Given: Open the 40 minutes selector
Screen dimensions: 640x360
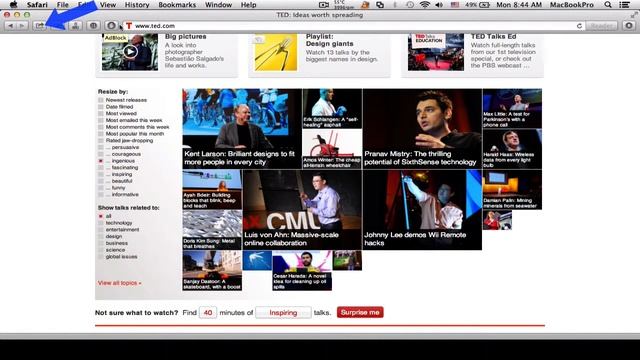Looking at the screenshot, I should (x=208, y=312).
